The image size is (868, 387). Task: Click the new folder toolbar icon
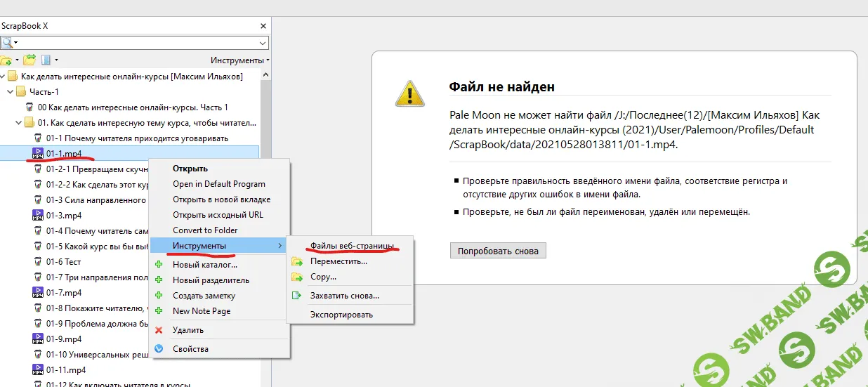[6, 60]
